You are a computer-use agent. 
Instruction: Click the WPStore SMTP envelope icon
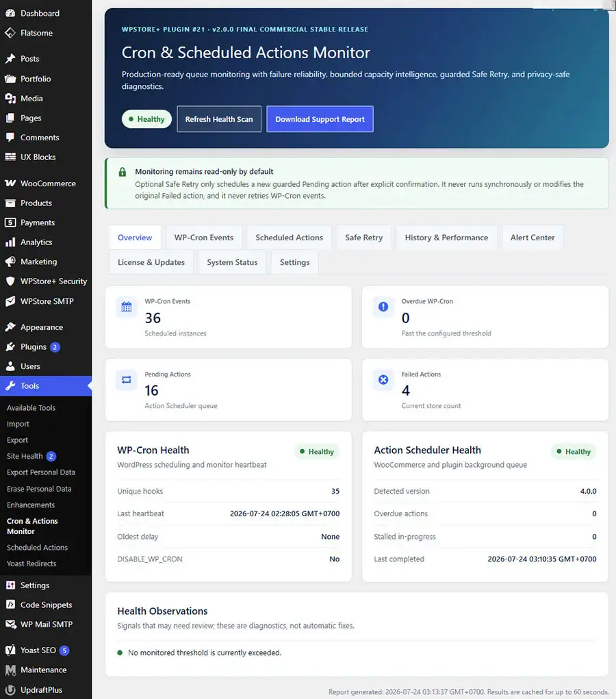(x=10, y=301)
